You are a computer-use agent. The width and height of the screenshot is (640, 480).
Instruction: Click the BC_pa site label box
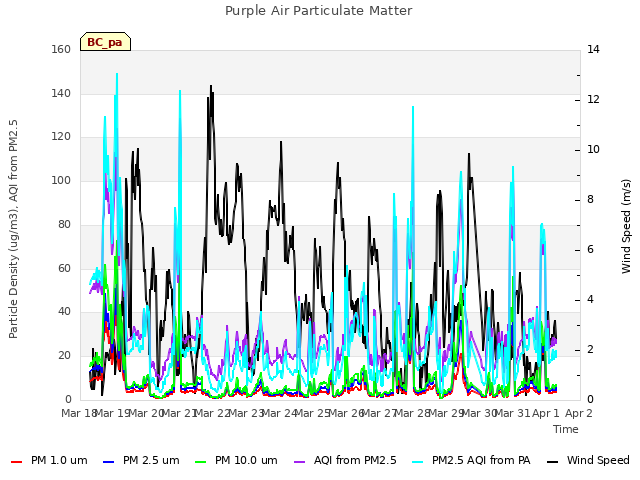click(105, 42)
